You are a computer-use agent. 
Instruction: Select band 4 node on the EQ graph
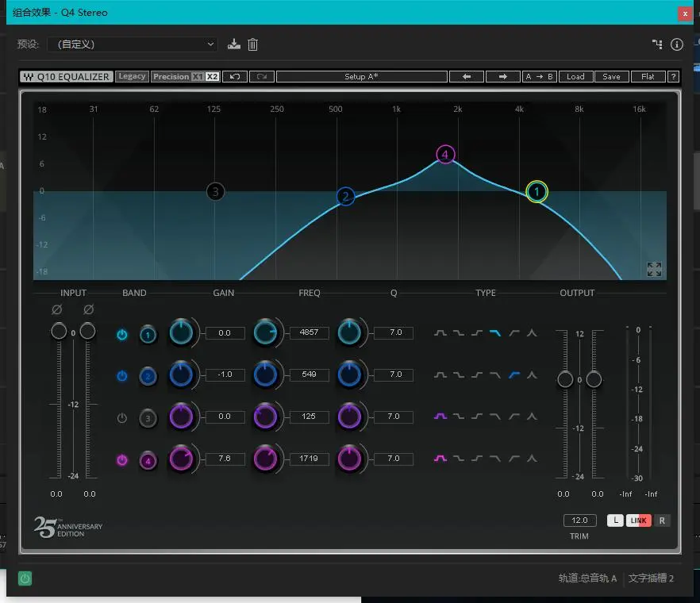coord(445,155)
